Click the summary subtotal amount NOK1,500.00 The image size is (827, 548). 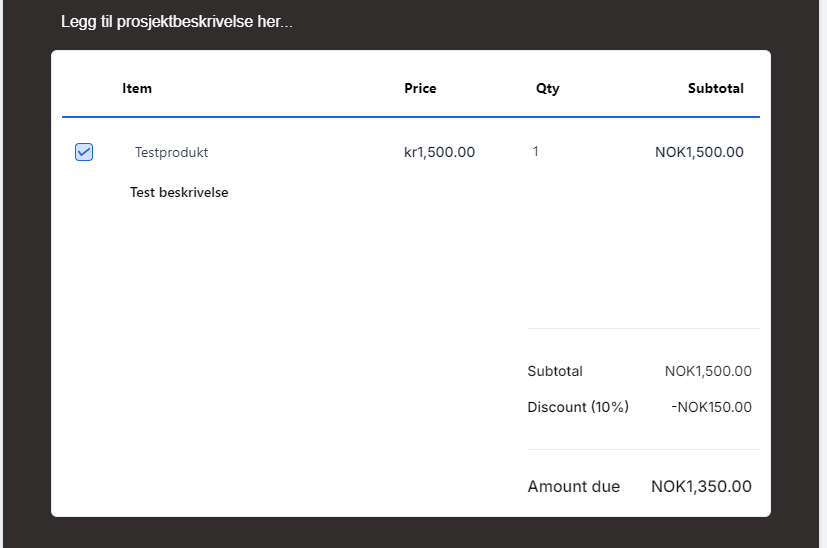708,371
